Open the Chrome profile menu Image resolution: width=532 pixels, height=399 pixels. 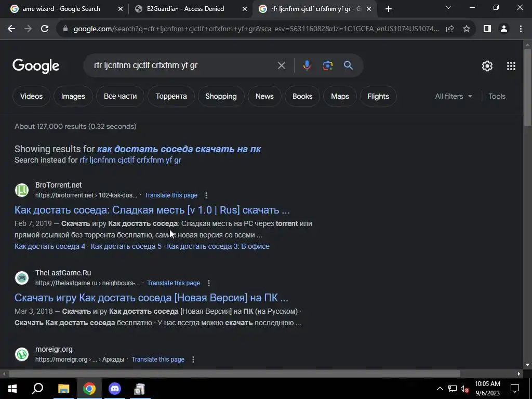pyautogui.click(x=504, y=29)
